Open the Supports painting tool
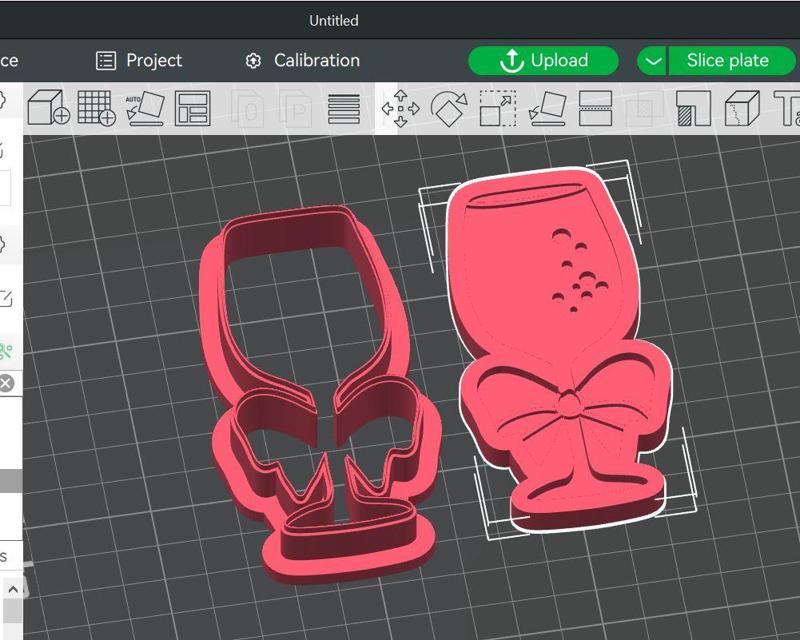 pos(693,108)
